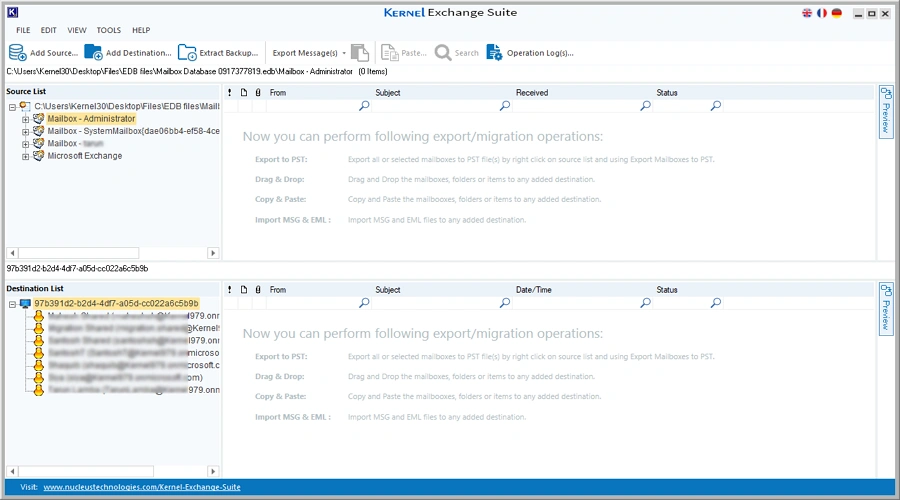Viewport: 900px width, 500px height.
Task: Expand the Mailbox - Administrator tree node
Action: point(26,119)
